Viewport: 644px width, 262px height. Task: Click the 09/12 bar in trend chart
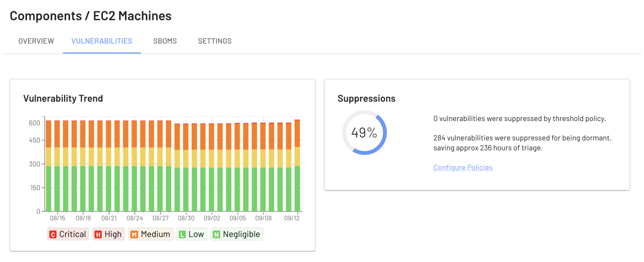point(297,165)
